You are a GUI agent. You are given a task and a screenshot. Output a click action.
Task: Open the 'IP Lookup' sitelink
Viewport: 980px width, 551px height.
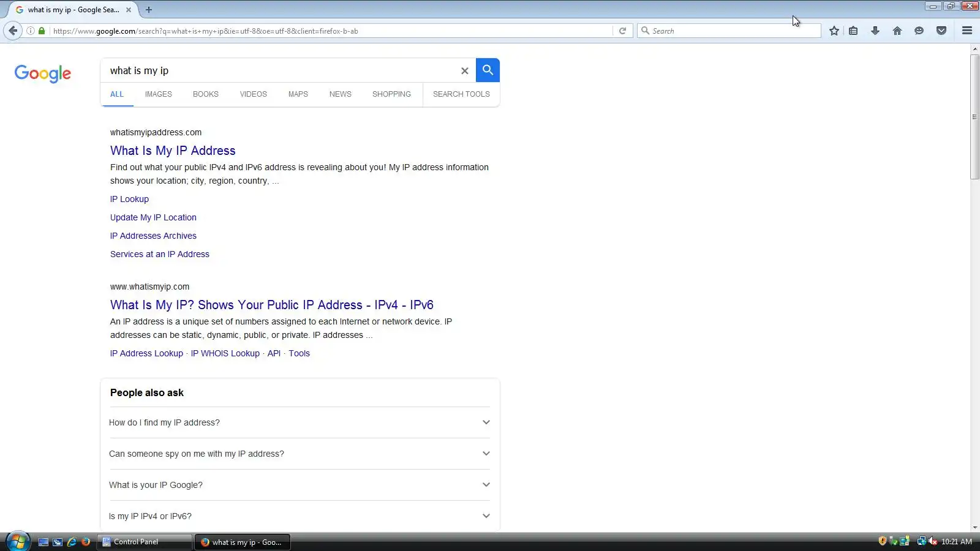pyautogui.click(x=129, y=199)
